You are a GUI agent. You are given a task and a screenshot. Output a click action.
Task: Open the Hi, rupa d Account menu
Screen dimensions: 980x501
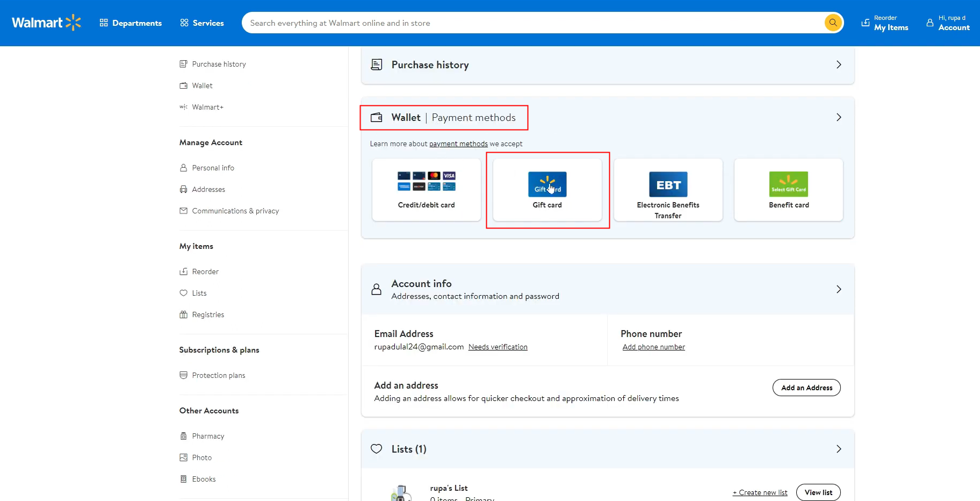[x=948, y=23]
